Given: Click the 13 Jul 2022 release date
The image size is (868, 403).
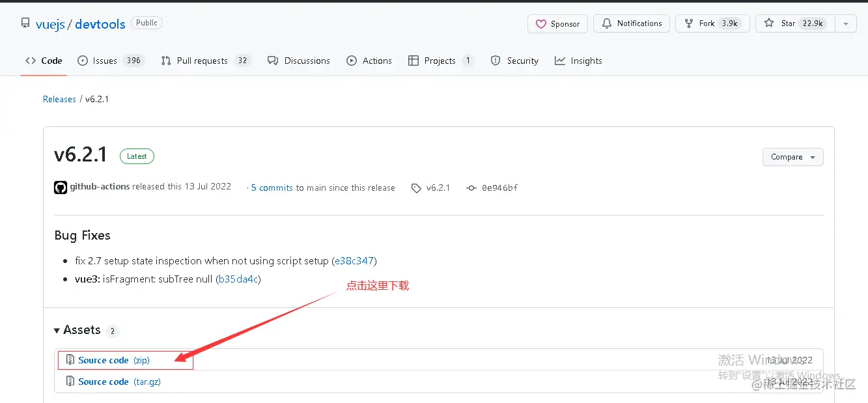Looking at the screenshot, I should 208,186.
